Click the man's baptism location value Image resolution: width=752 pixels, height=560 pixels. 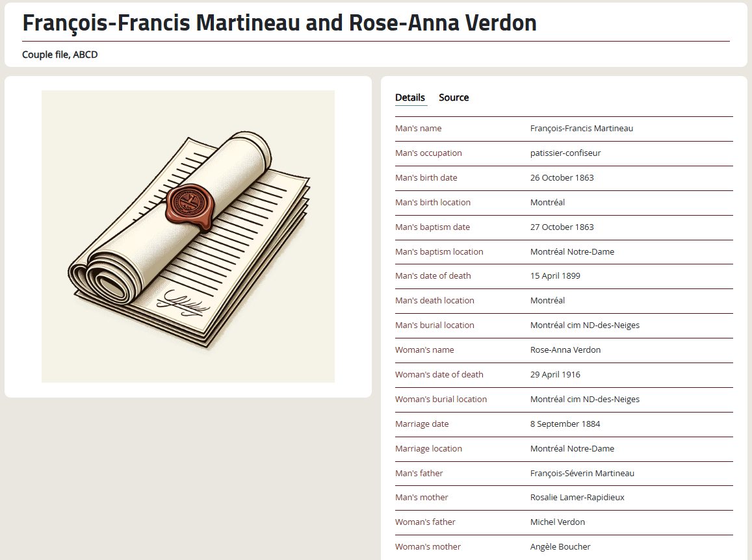coord(572,252)
